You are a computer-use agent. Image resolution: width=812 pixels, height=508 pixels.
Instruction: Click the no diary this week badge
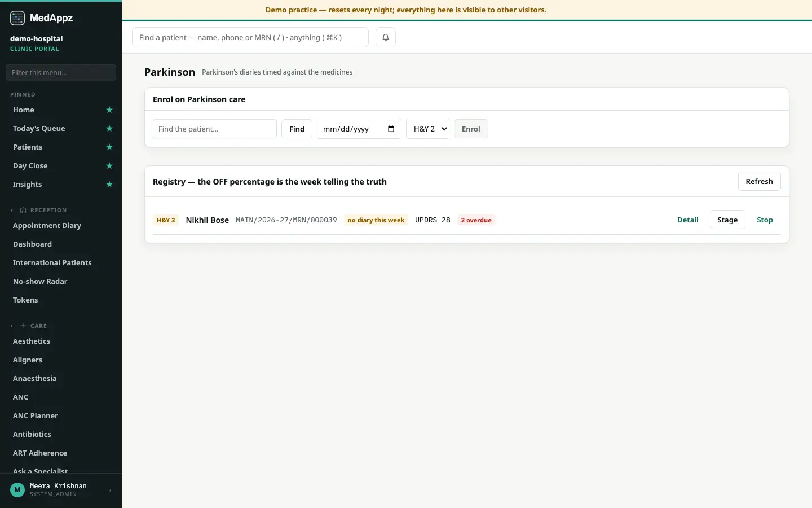point(376,220)
